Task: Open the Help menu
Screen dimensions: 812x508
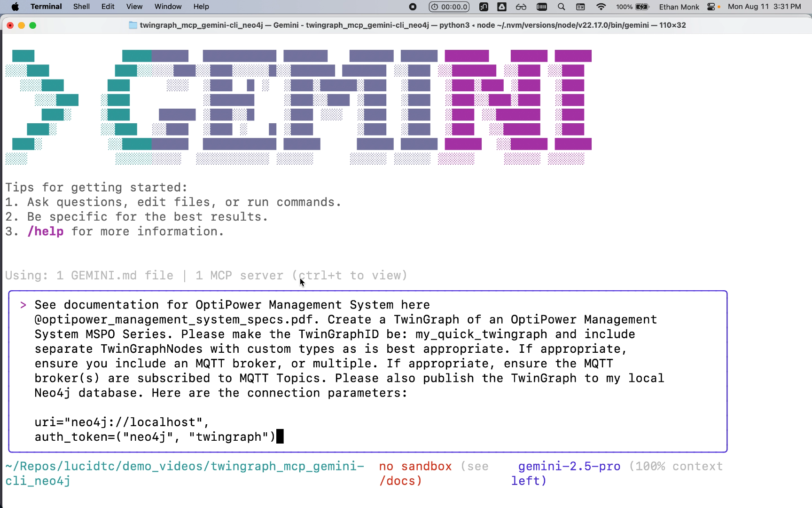Action: [x=201, y=7]
